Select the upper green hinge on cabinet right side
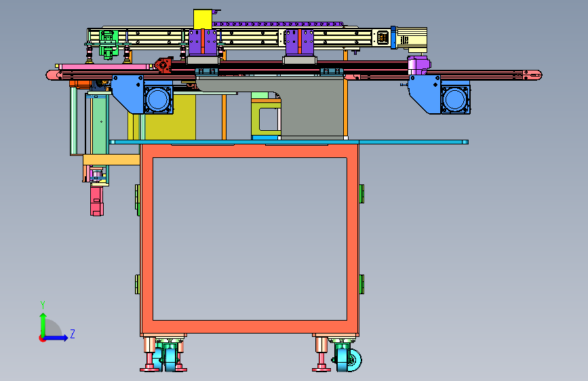Image resolution: width=588 pixels, height=381 pixels. 361,194
